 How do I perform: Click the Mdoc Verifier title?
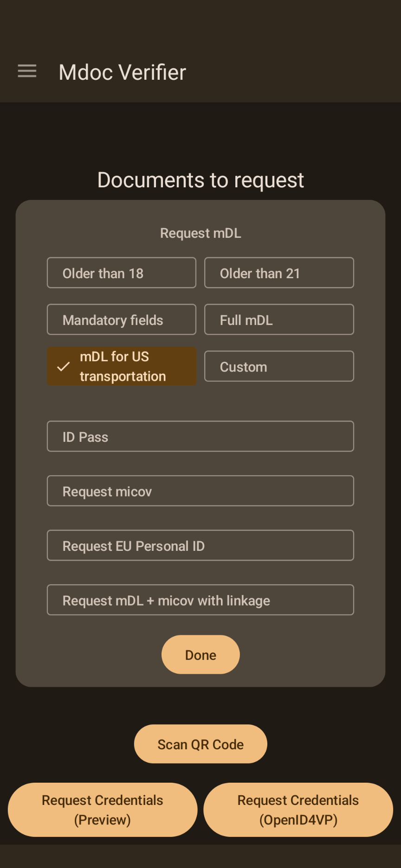(x=123, y=72)
